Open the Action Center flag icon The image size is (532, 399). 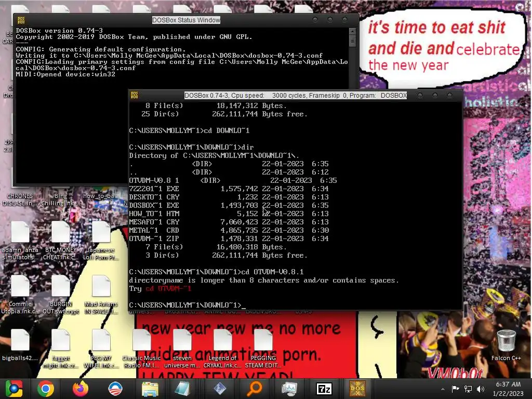click(x=455, y=389)
